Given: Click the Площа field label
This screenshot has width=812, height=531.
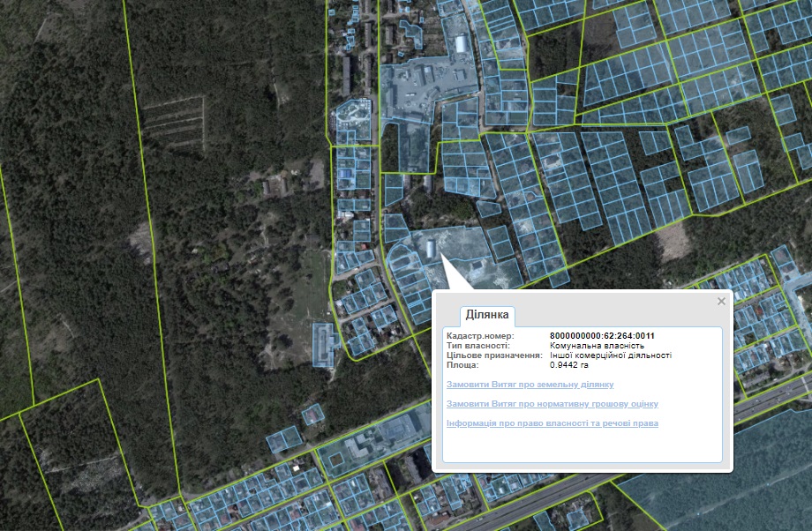Looking at the screenshot, I should click(x=462, y=364).
